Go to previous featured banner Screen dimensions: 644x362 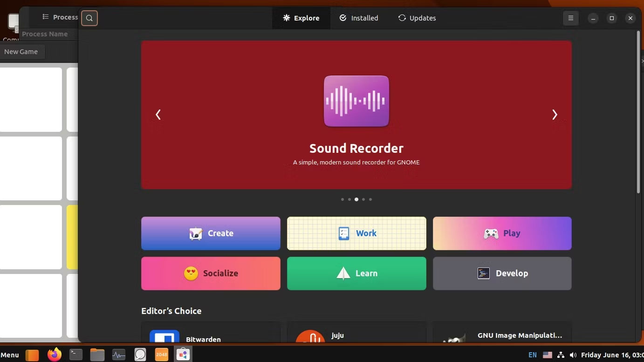158,115
